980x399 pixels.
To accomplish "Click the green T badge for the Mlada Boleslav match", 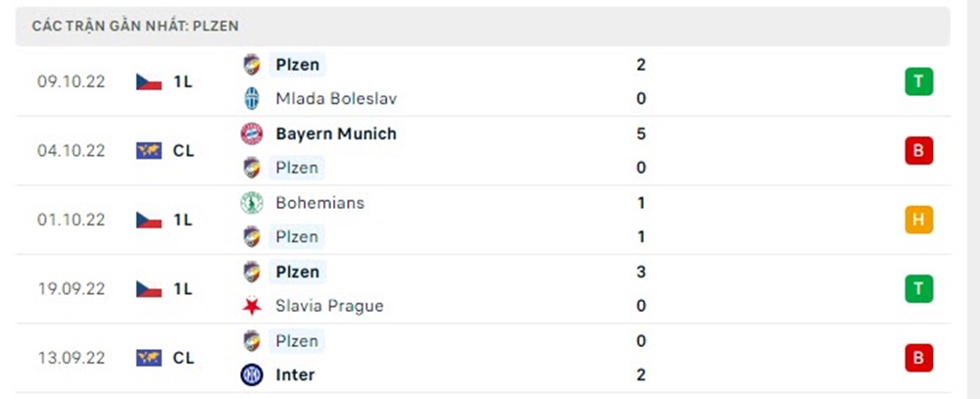I will click(918, 82).
